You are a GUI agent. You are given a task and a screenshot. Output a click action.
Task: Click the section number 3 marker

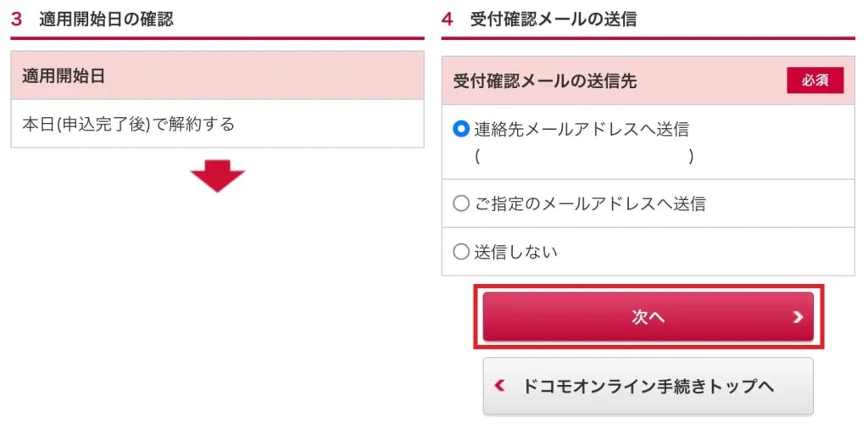(x=16, y=19)
